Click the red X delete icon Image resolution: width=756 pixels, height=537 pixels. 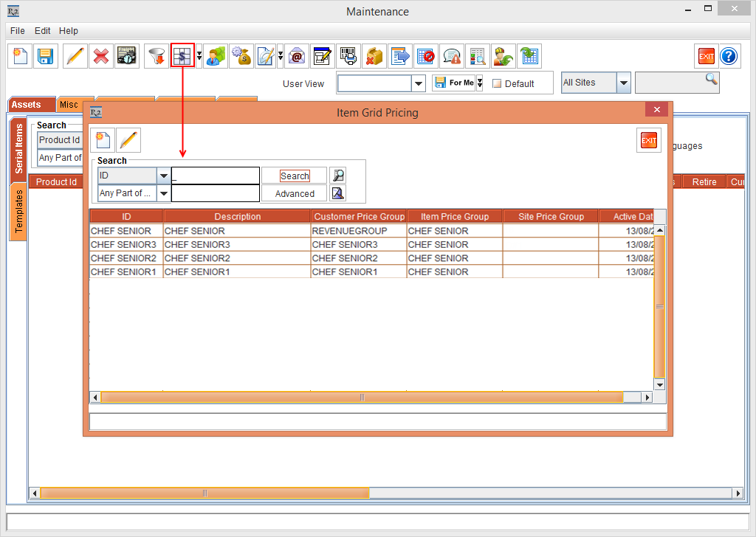click(101, 56)
